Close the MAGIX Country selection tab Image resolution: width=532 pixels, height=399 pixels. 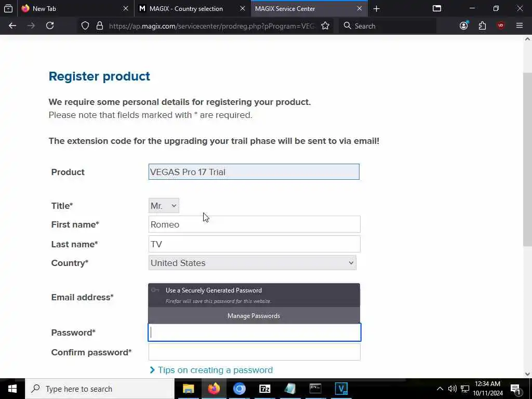(x=242, y=8)
